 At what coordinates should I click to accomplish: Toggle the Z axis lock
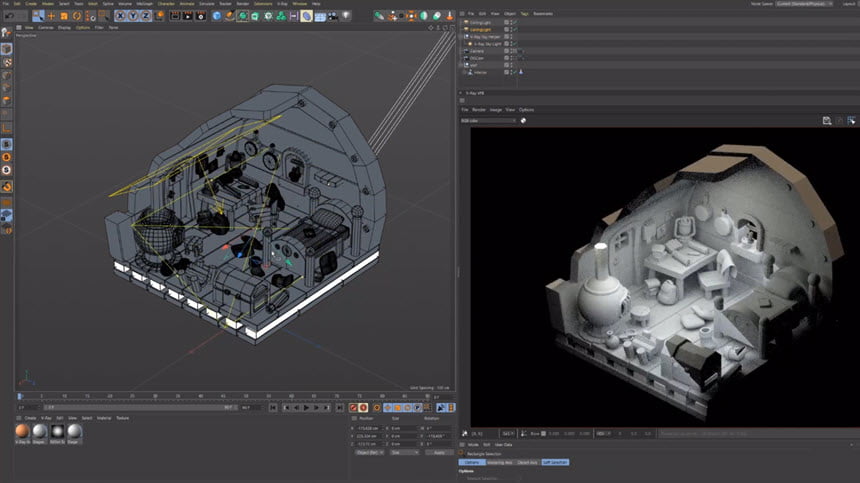145,16
